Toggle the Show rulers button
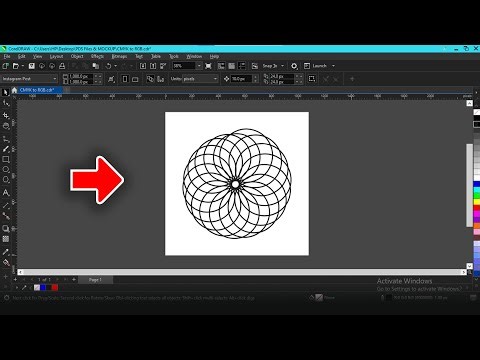This screenshot has width=480, height=360. click(221, 66)
